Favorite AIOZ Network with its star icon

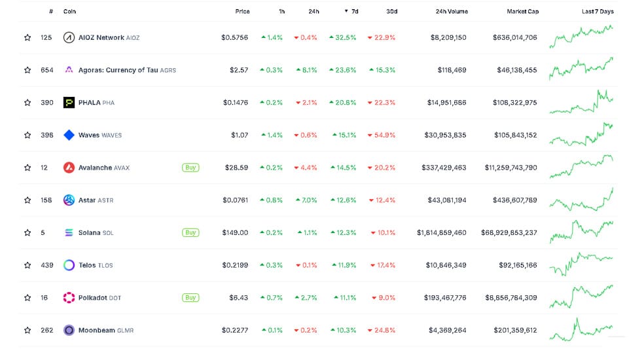pyautogui.click(x=27, y=37)
